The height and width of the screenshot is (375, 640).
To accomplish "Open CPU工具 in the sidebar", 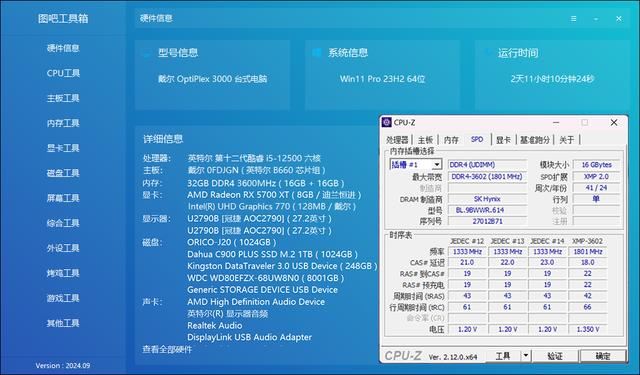I will 63,73.
